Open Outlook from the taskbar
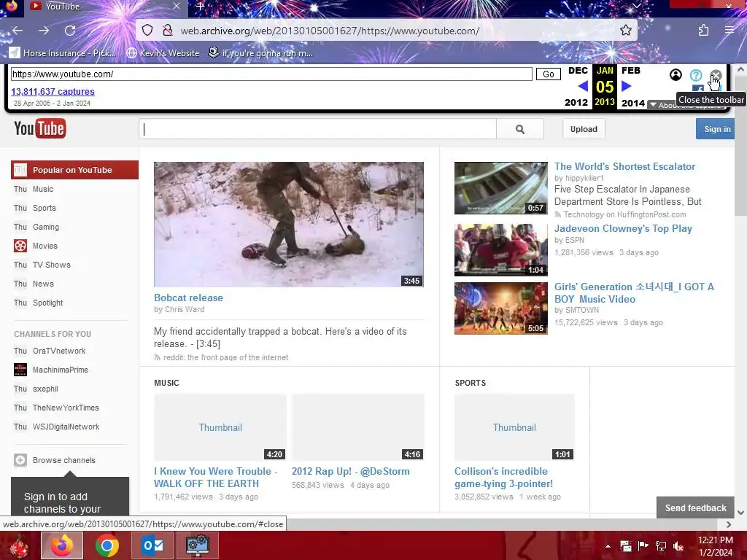This screenshot has width=747, height=560. tap(152, 545)
